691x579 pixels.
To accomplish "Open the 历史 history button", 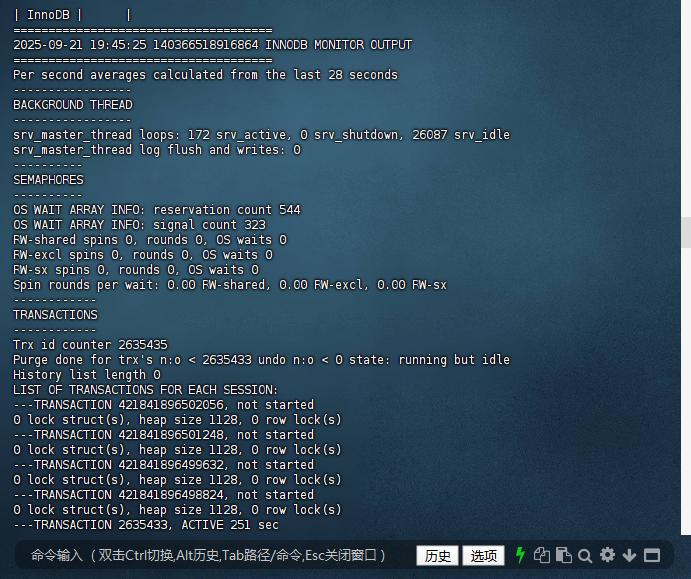I will pos(438,556).
